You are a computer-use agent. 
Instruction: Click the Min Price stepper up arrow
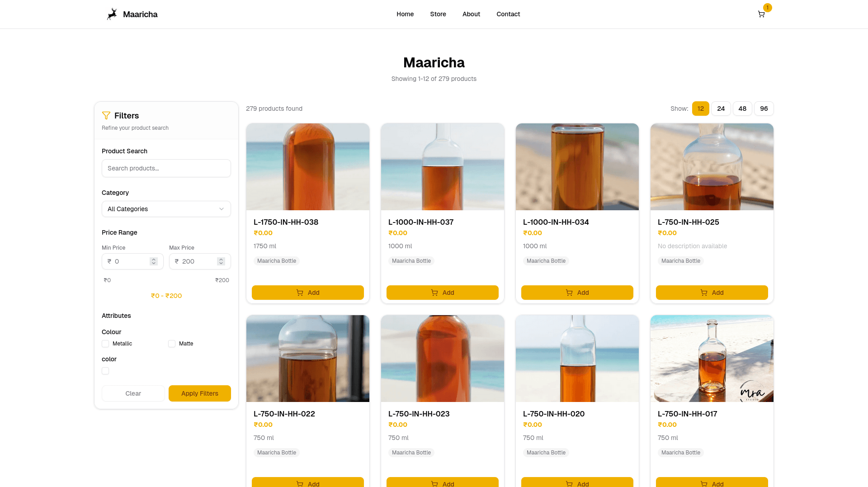153,259
